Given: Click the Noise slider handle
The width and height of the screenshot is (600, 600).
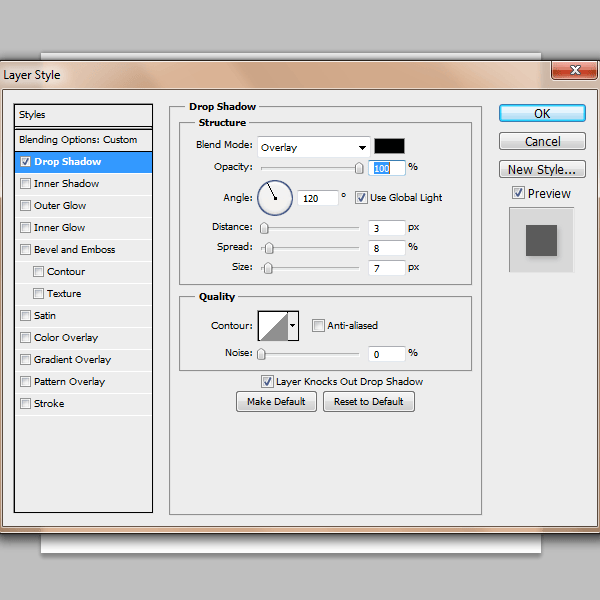Looking at the screenshot, I should (261, 354).
